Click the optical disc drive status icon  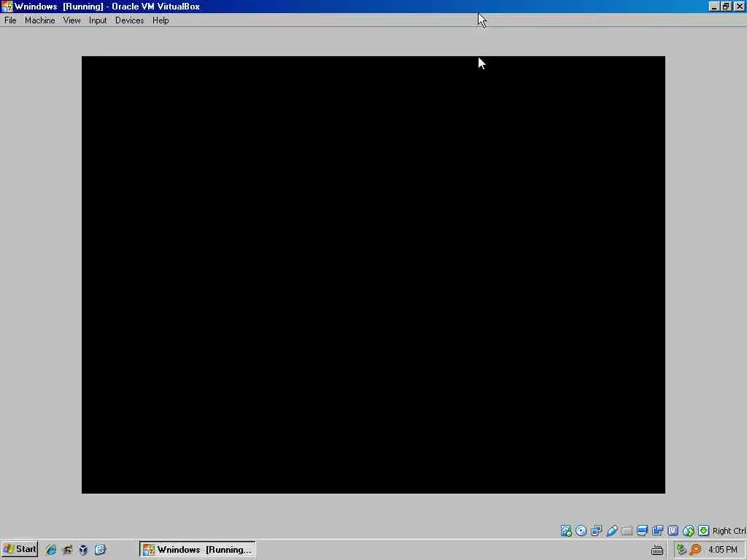[581, 531]
